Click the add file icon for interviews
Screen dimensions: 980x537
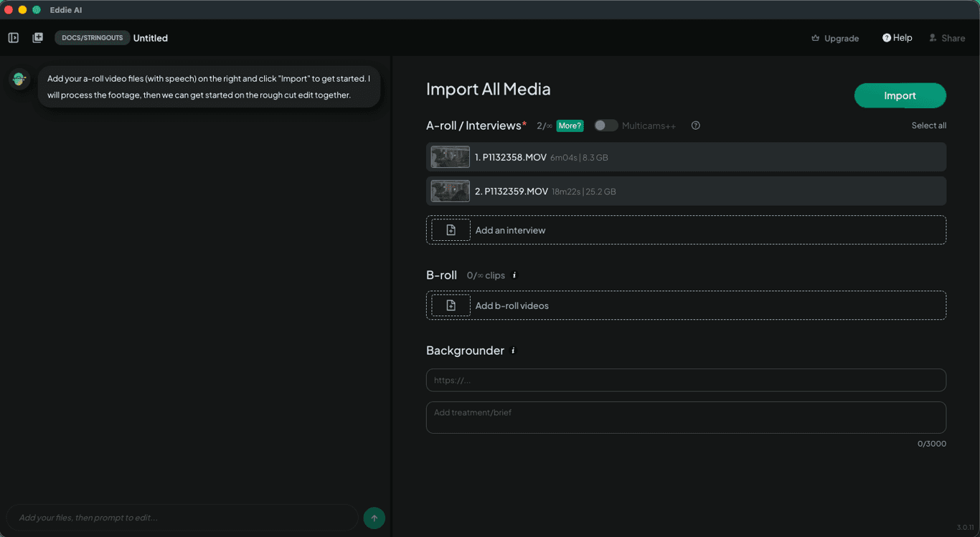pos(451,230)
